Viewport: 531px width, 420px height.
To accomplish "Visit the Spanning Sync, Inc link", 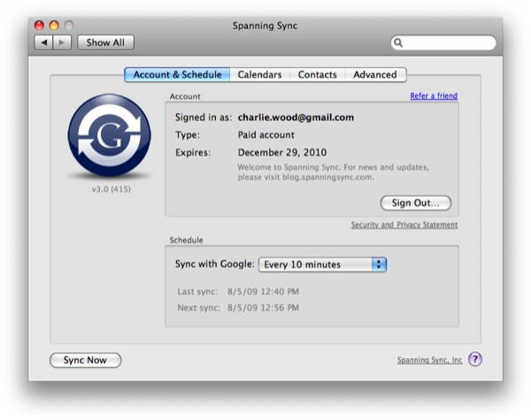I will [430, 360].
